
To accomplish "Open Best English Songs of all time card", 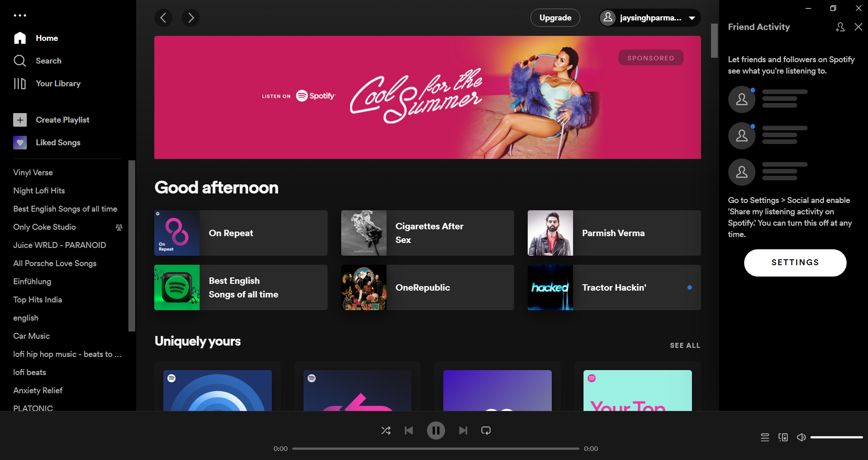I will point(241,287).
